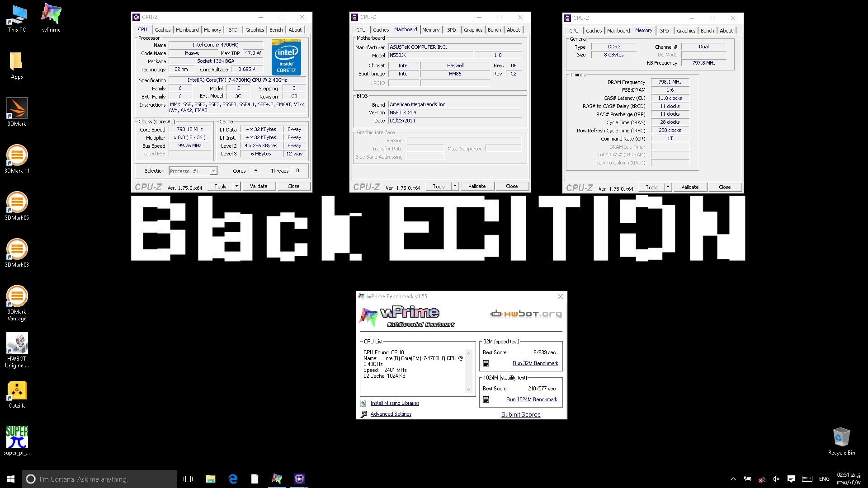Screen dimensions: 868x488
Task: Open About tab in Mainboard CPU-Z window
Action: (513, 30)
